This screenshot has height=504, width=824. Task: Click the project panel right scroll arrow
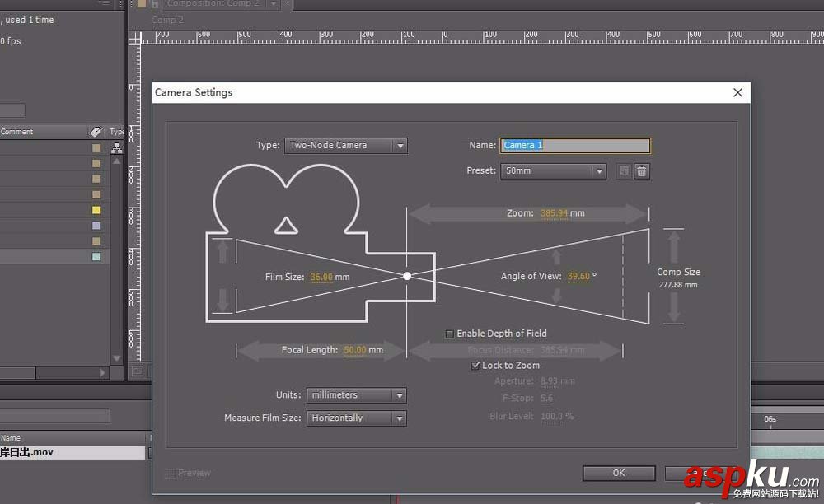point(102,373)
